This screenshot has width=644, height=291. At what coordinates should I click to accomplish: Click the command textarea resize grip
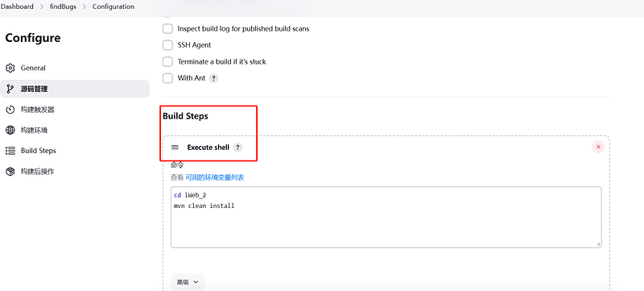coord(598,244)
